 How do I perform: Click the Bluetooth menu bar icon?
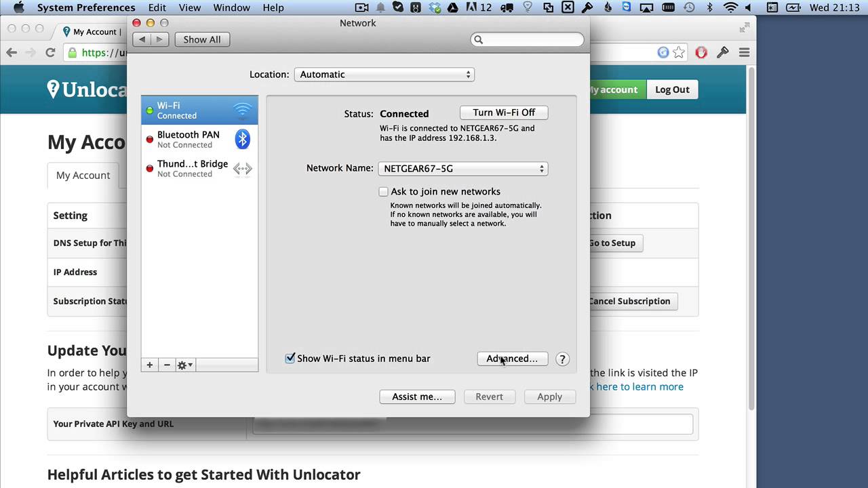pos(709,7)
